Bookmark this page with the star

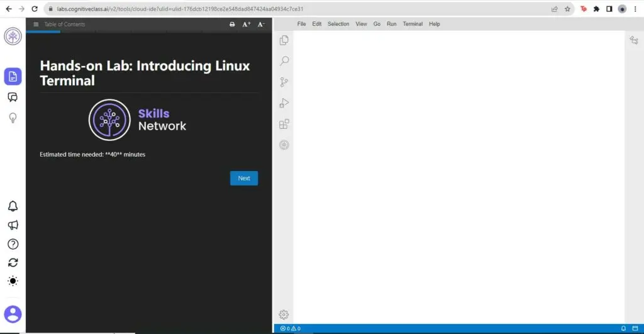click(x=567, y=9)
